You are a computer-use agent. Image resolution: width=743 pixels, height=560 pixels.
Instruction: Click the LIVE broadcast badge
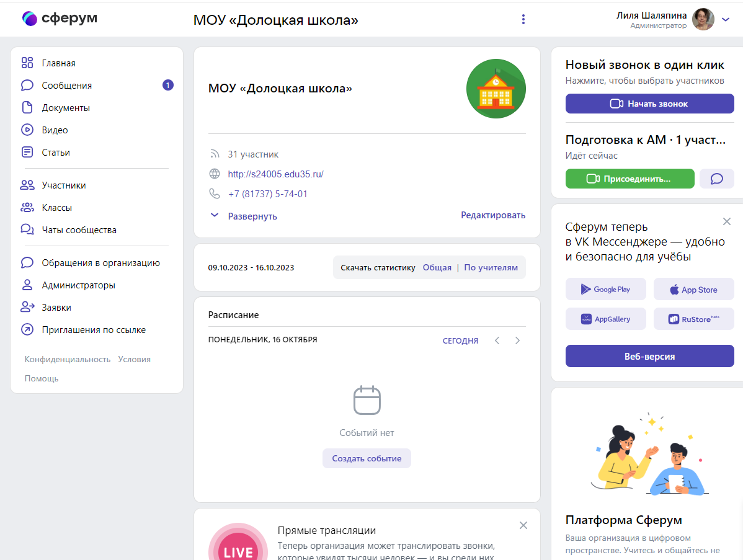pos(238,543)
